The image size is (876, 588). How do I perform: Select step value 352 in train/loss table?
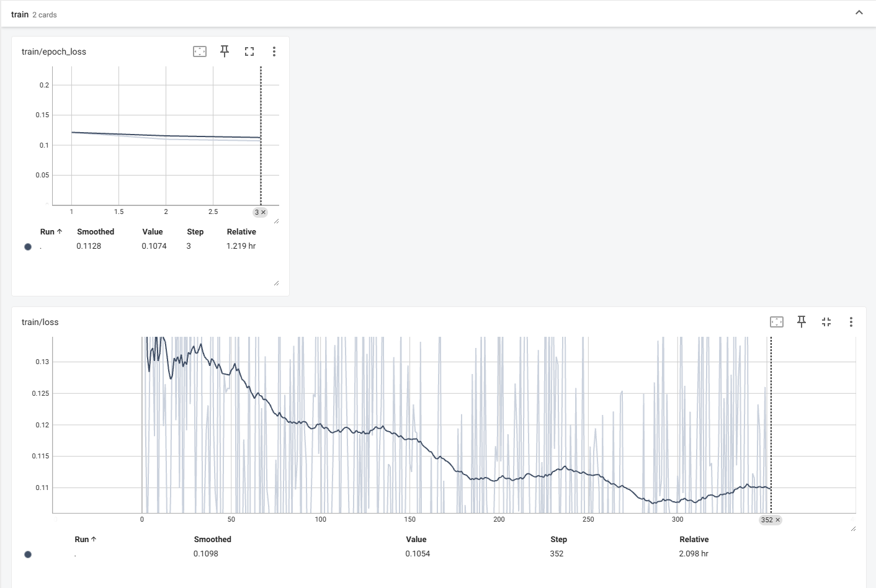[556, 554]
